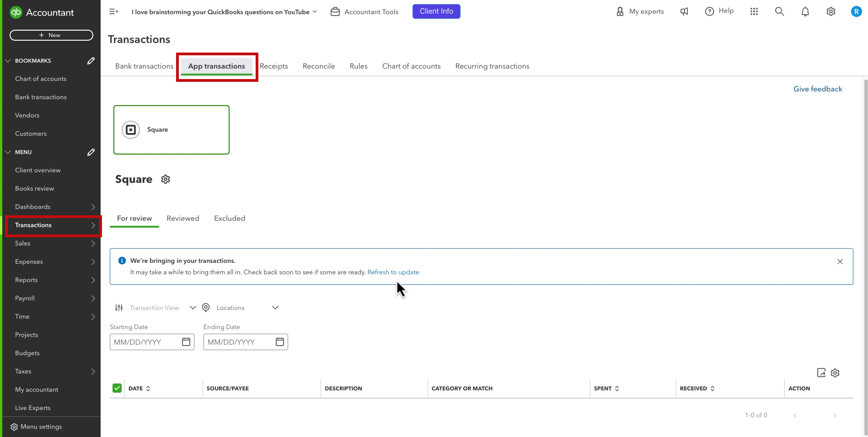The height and width of the screenshot is (437, 868).
Task: Expand the Reports submenu
Action: [93, 280]
